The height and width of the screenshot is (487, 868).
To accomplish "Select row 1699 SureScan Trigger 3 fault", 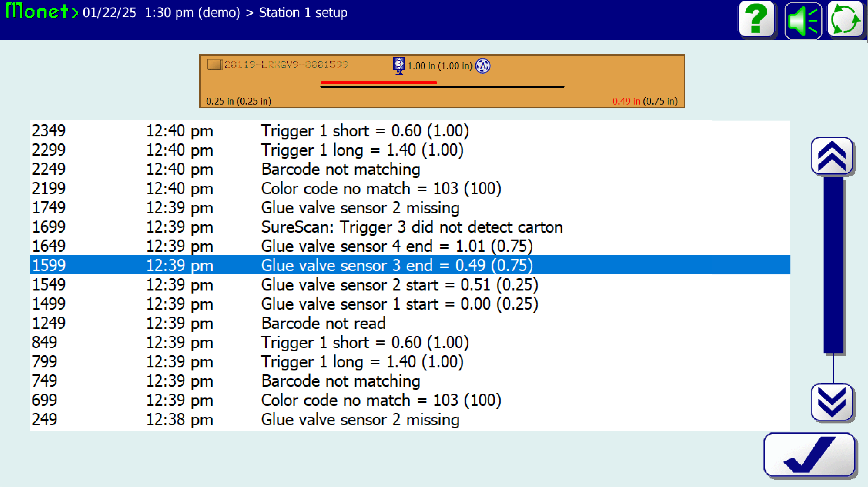I will pyautogui.click(x=410, y=227).
